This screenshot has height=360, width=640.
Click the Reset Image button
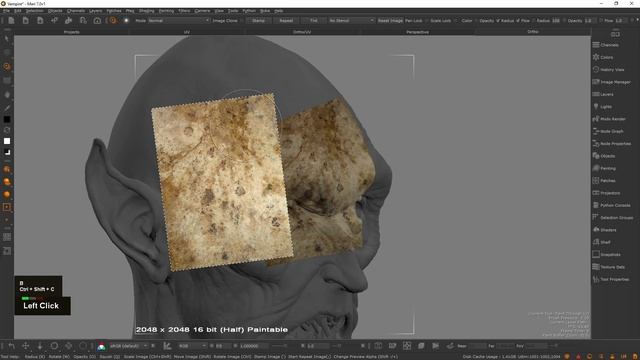[x=390, y=20]
